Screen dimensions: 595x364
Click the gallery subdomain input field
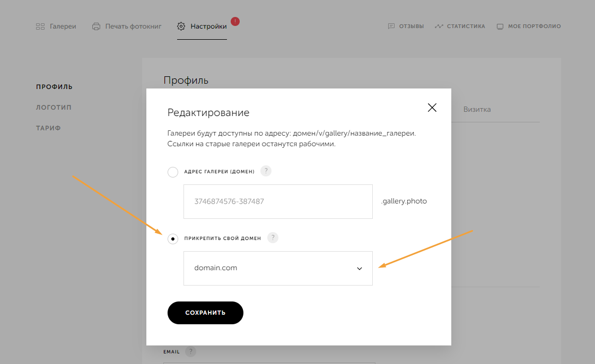[x=278, y=201]
